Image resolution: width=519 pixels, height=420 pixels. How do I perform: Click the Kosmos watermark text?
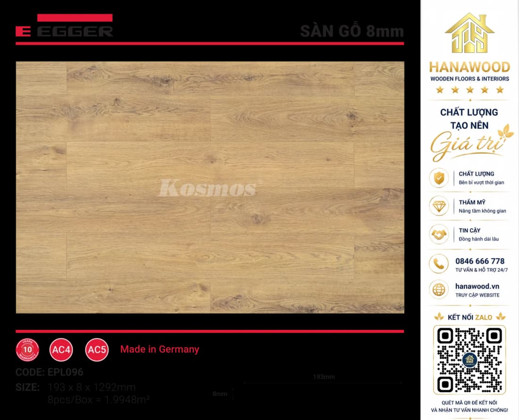[x=208, y=188]
